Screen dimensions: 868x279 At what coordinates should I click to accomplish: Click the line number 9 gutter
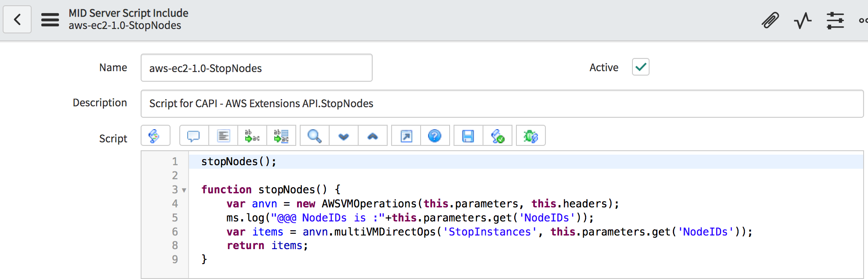click(x=175, y=259)
